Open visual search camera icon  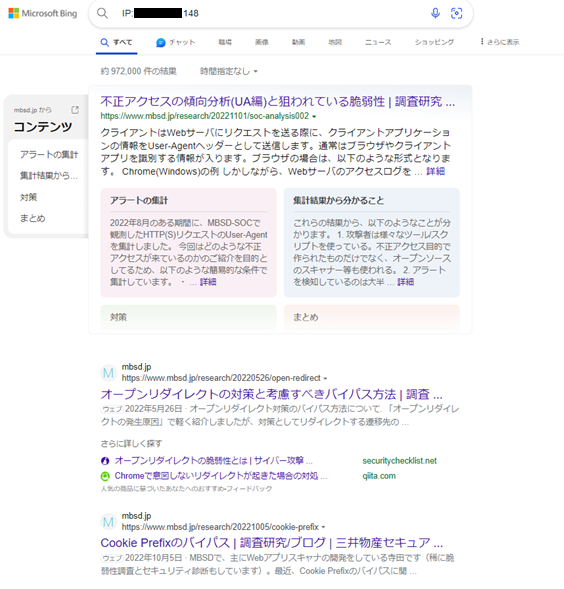click(457, 13)
